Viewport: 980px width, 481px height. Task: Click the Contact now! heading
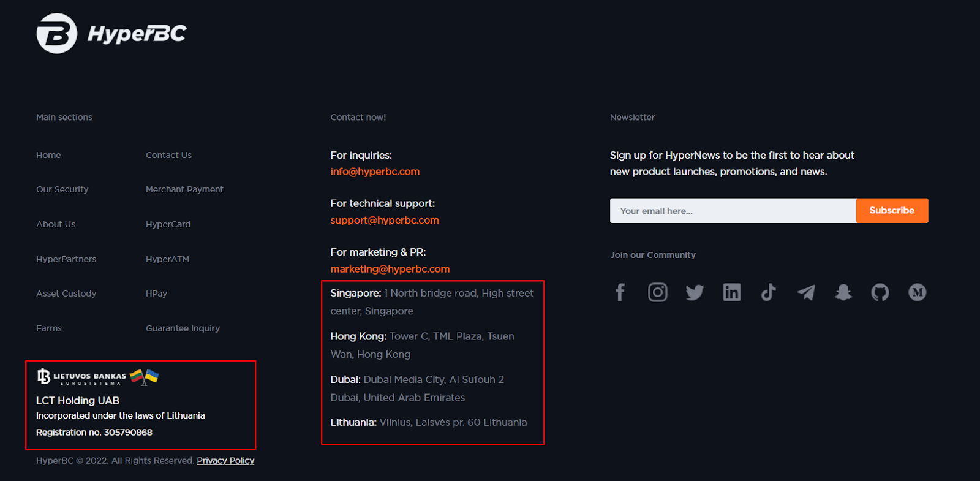[x=358, y=117]
